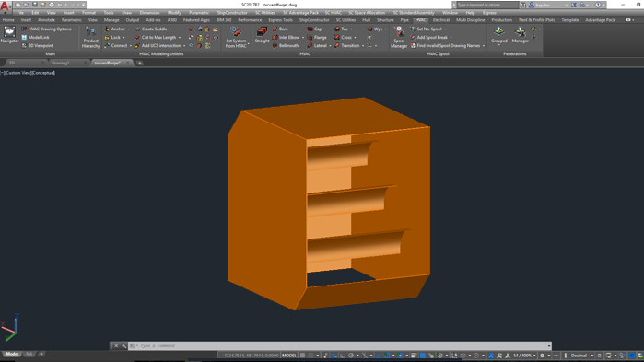The width and height of the screenshot is (644, 362).
Task: Toggle lineweight display in status bar
Action: (x=414, y=356)
